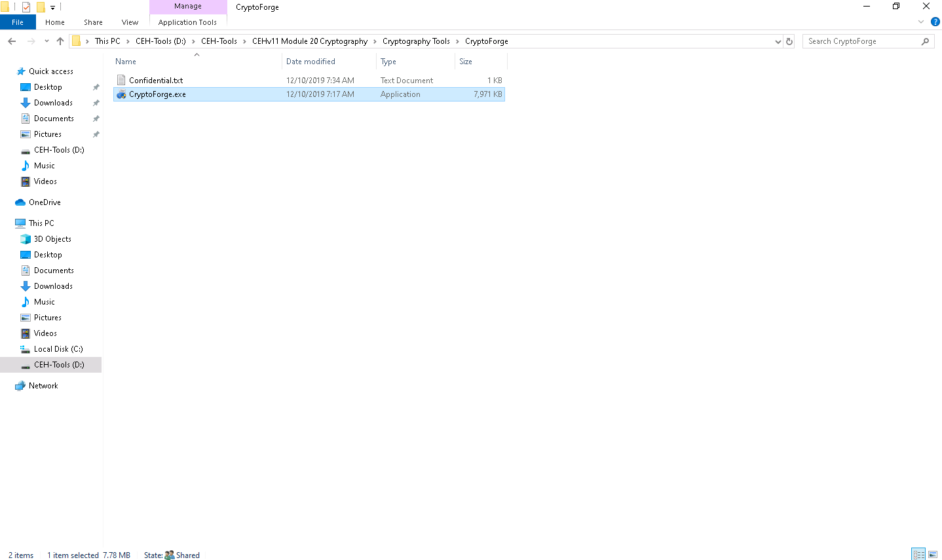The image size is (942, 560).
Task: Click the CryptoForge.exe application icon
Action: coord(121,94)
